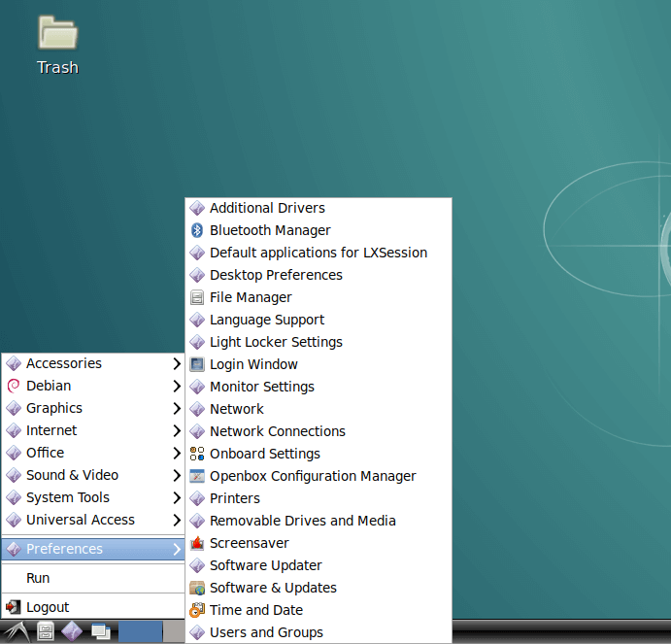The height and width of the screenshot is (644, 671).
Task: Click the Debian swirl logo icon
Action: point(14,386)
